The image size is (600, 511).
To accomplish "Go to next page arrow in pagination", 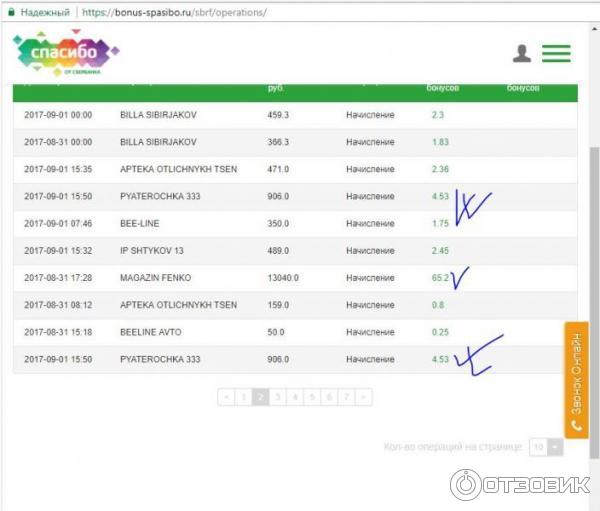I will pyautogui.click(x=364, y=397).
